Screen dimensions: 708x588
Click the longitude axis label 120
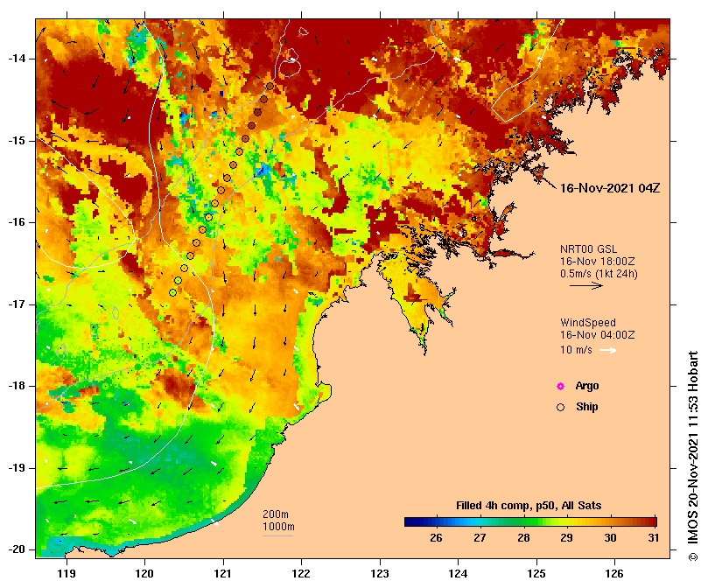145,573
